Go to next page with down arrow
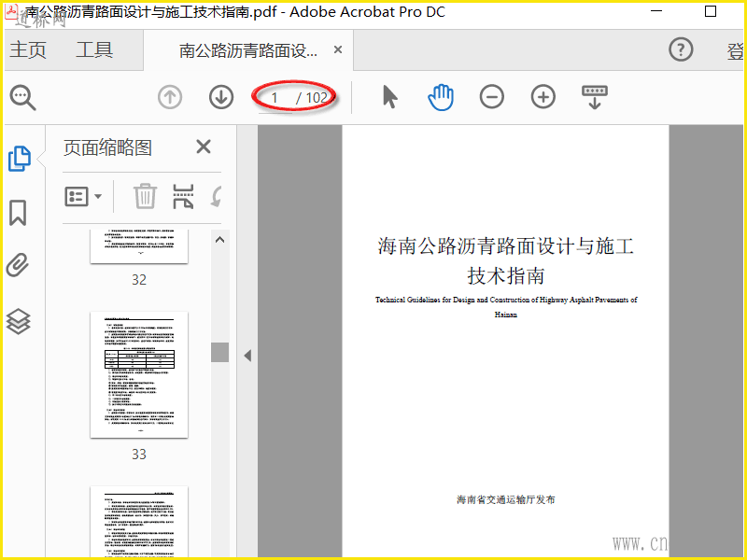Viewport: 747px width, 560px height. click(221, 97)
